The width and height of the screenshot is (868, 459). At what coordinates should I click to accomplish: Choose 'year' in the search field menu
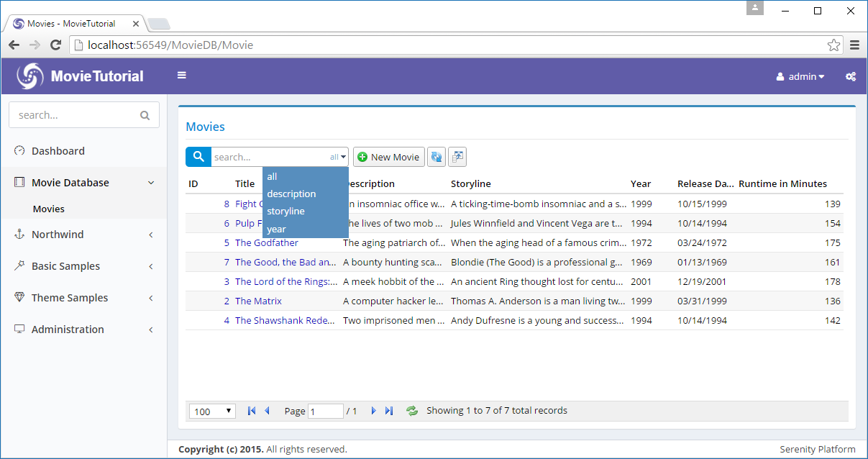point(276,229)
